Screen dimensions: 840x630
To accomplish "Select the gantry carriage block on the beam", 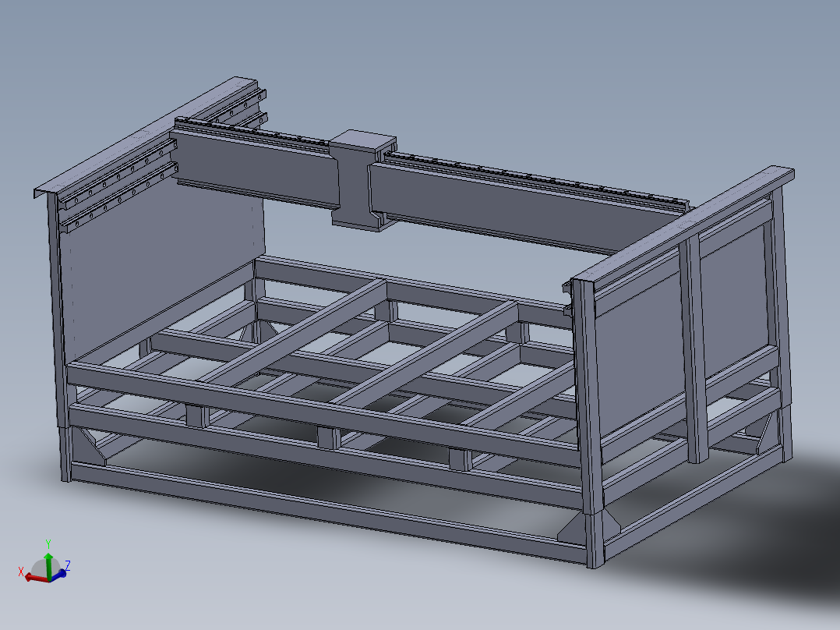I will click(x=361, y=179).
